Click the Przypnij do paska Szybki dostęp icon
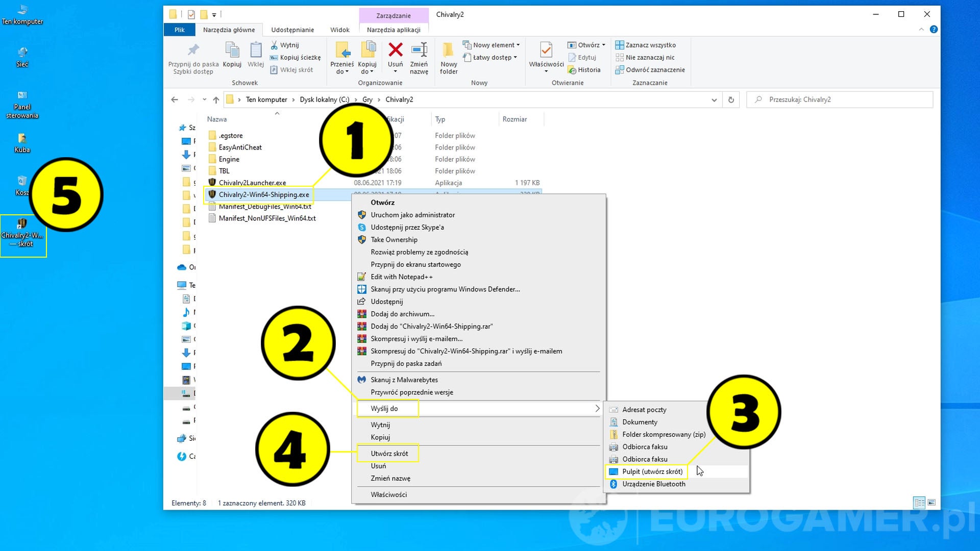The image size is (980, 551). pos(193,51)
